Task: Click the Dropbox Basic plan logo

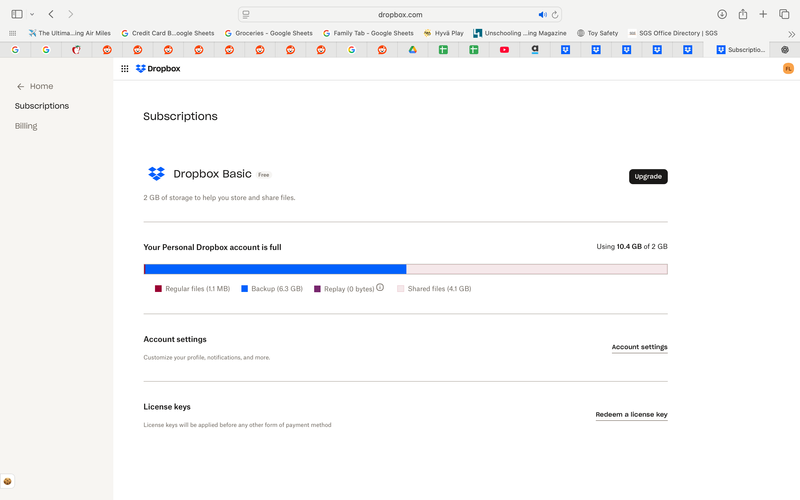Action: [x=156, y=173]
